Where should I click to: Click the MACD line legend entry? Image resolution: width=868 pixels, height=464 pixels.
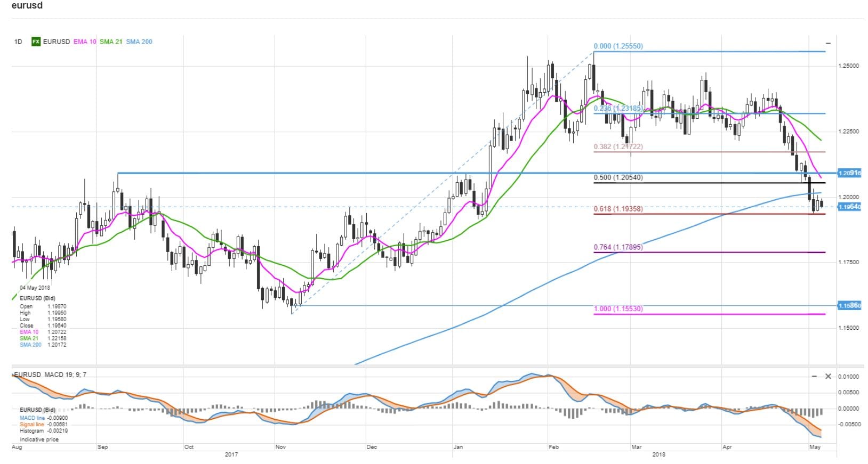point(32,418)
